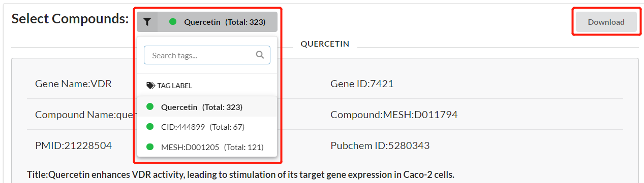Click green dot beside MESH:D001205
Image resolution: width=644 pixels, height=183 pixels.
click(x=150, y=147)
